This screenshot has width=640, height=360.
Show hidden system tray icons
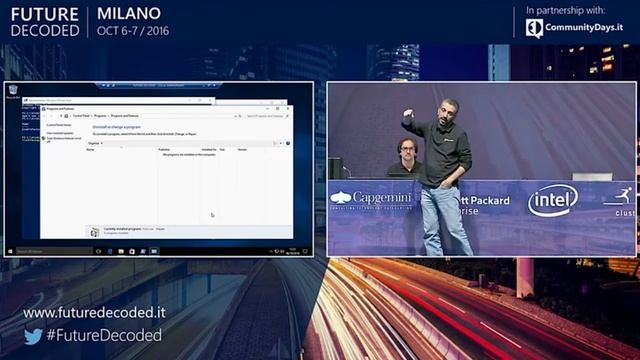[x=271, y=251]
